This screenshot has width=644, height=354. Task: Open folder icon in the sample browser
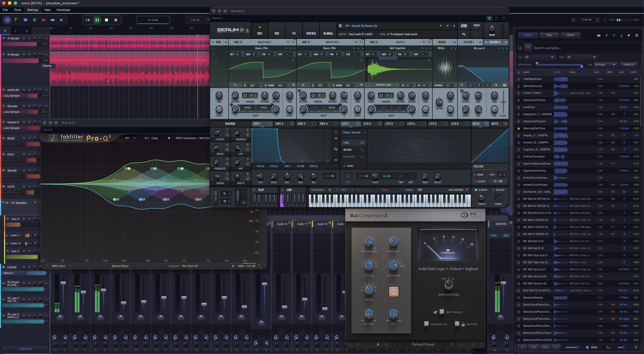(x=599, y=35)
